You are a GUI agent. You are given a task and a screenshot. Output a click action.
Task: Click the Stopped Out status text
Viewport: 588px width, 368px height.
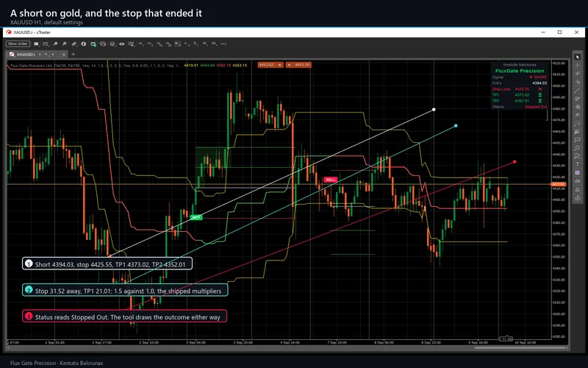tap(536, 107)
